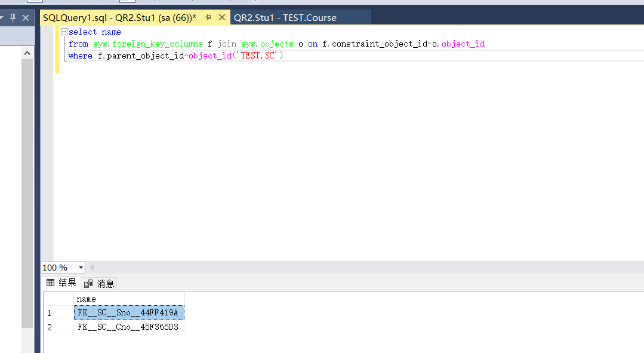The height and width of the screenshot is (353, 644).
Task: Select the FK__SC__Sno__44FF419A result cell
Action: pos(129,313)
